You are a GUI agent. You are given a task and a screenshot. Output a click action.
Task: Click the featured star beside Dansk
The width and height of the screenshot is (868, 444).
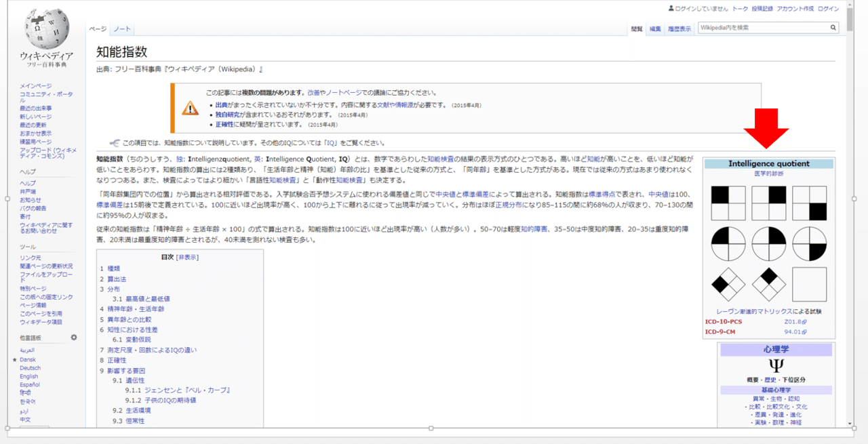[14, 359]
